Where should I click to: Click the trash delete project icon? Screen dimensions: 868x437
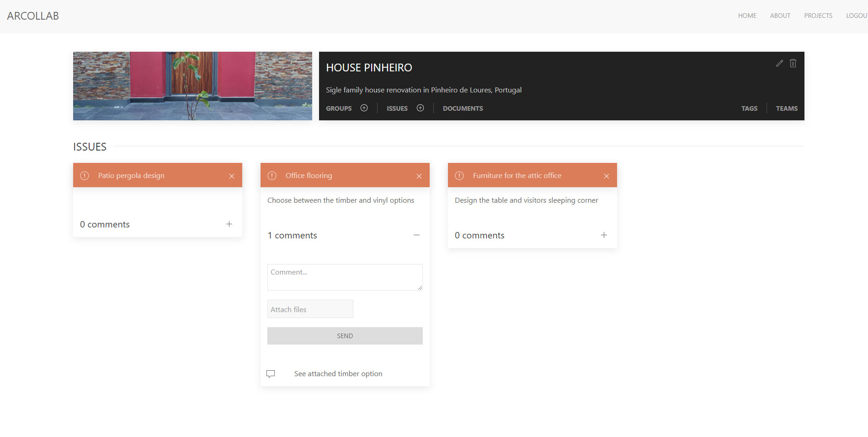tap(793, 64)
